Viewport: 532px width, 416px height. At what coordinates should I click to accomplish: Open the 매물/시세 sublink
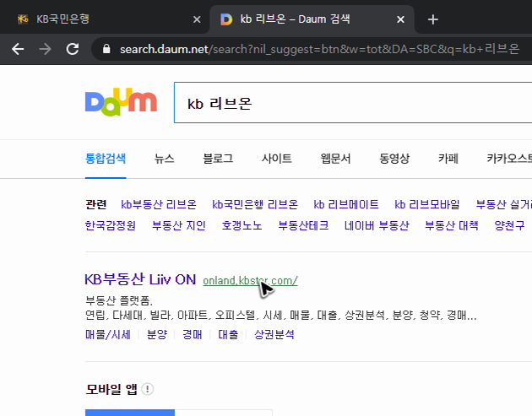click(x=108, y=335)
